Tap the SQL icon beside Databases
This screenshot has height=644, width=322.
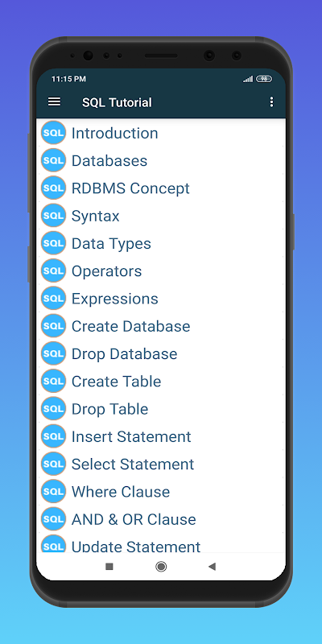click(53, 160)
